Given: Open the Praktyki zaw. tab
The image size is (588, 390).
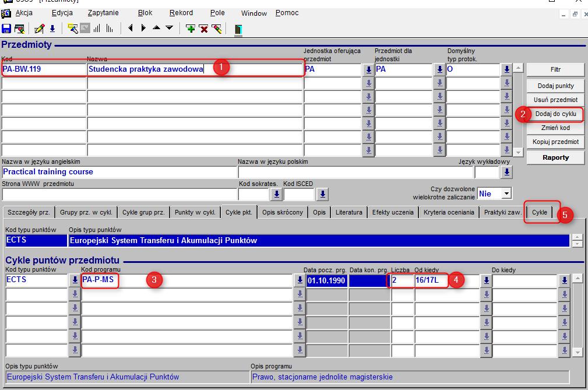Looking at the screenshot, I should [x=502, y=212].
